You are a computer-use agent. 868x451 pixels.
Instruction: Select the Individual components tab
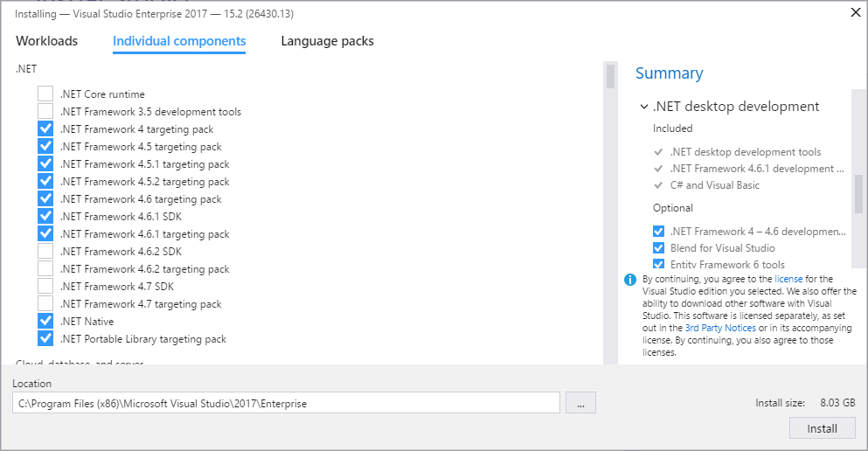[x=179, y=41]
